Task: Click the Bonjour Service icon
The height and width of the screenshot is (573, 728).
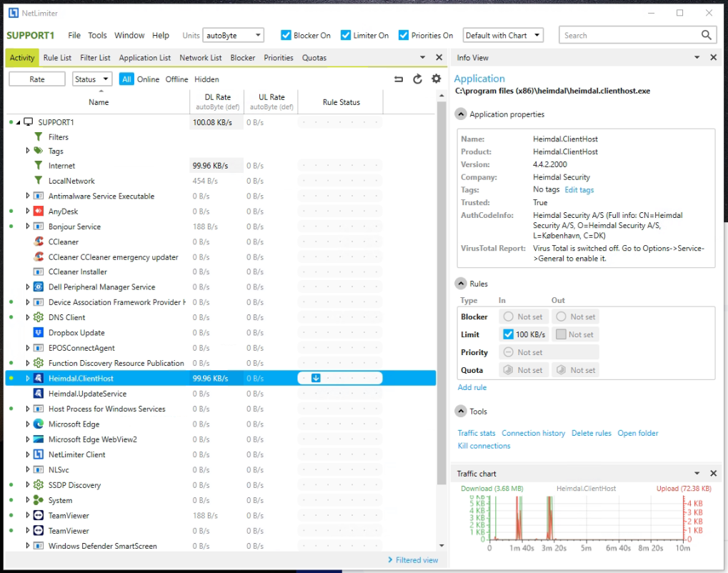Action: (39, 226)
